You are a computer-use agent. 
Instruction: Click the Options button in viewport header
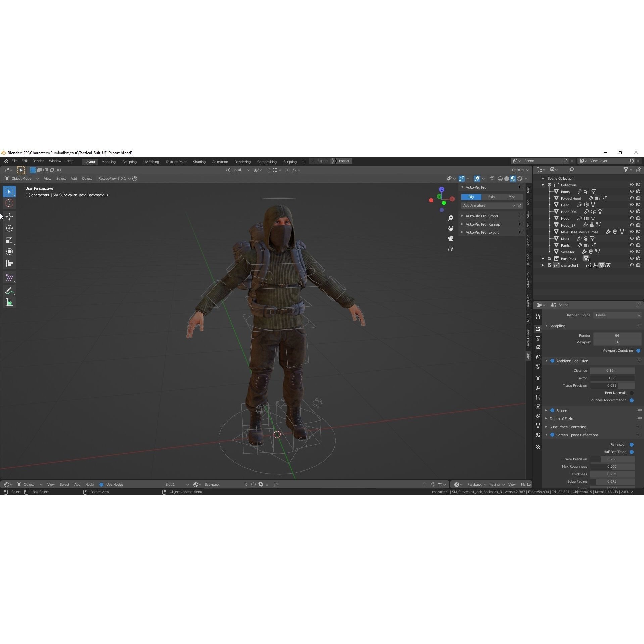tap(520, 170)
